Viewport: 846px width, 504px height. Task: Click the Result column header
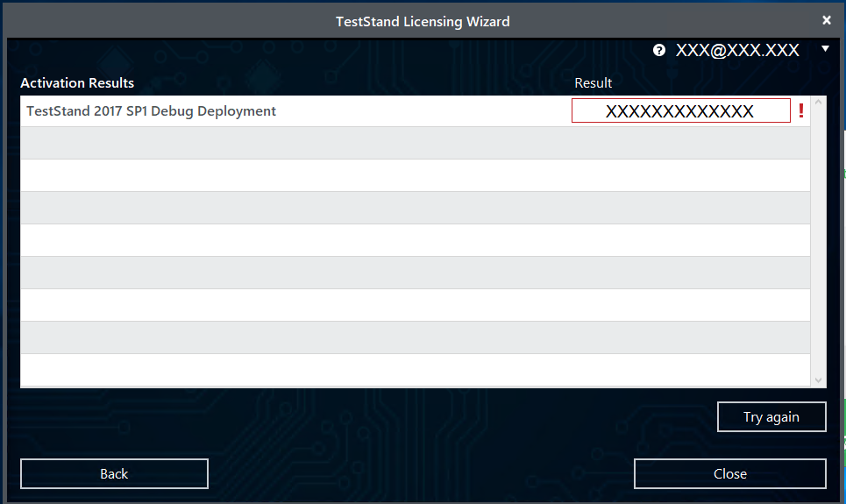click(593, 83)
